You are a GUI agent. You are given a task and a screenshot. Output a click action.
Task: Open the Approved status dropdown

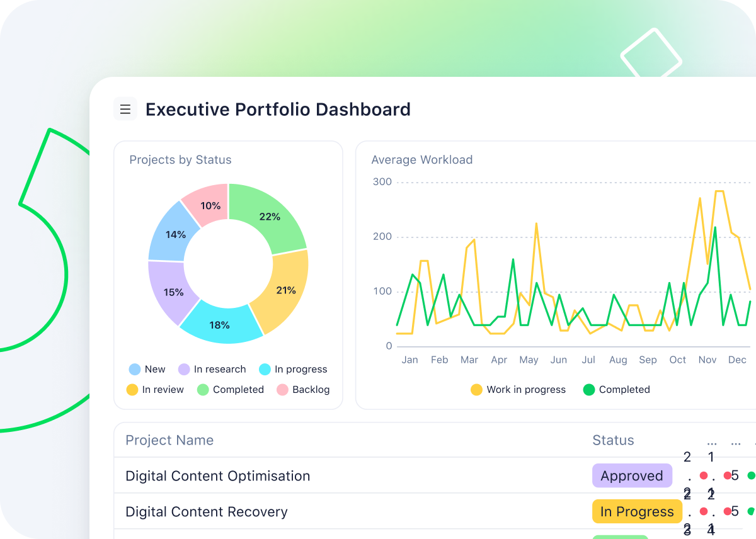[632, 476]
